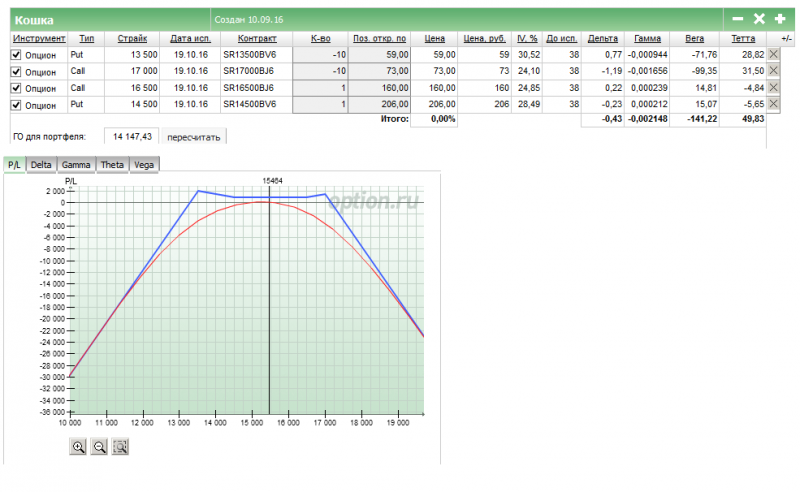This screenshot has height=492, width=800.
Task: Delete the Call 17 000 option row
Action: click(x=773, y=70)
